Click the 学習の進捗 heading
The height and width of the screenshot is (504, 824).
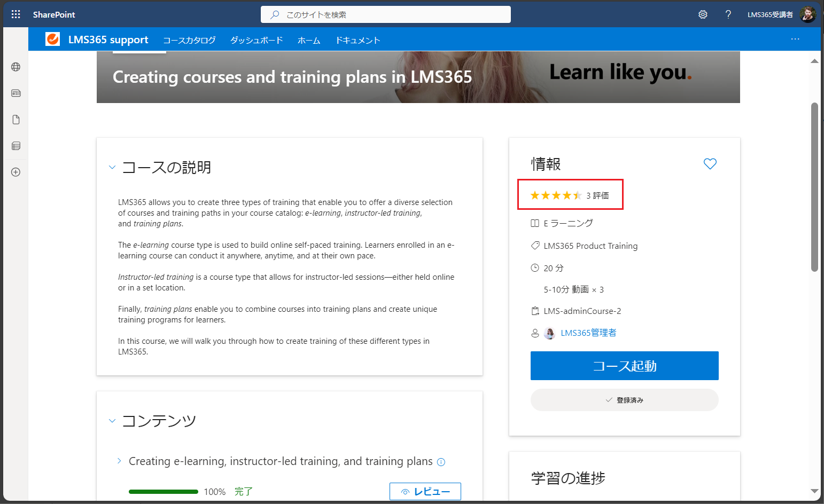click(568, 478)
